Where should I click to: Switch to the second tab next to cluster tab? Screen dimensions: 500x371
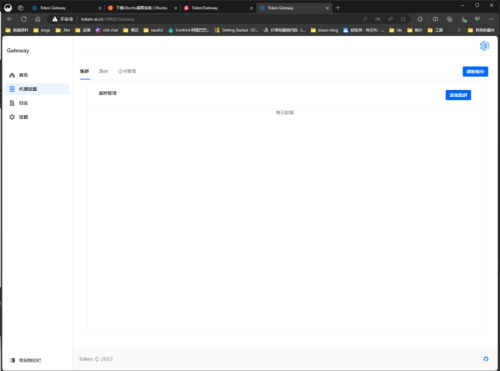coord(103,71)
